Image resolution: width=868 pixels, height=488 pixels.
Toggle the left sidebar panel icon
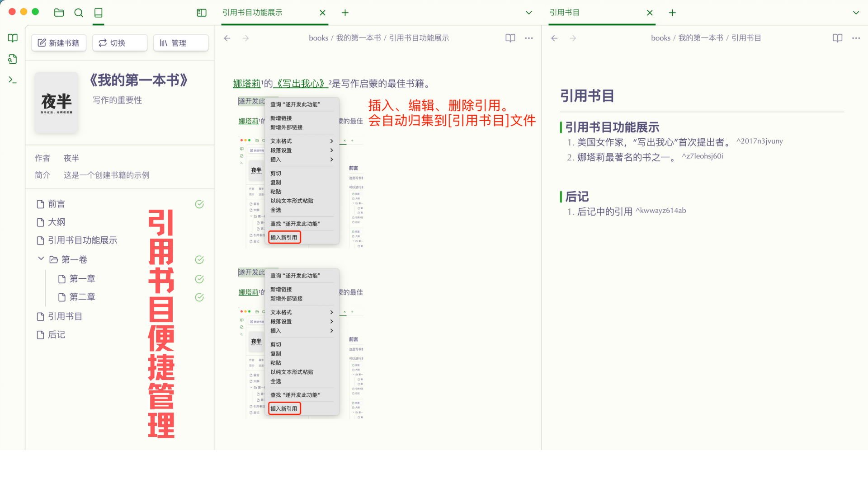(202, 13)
